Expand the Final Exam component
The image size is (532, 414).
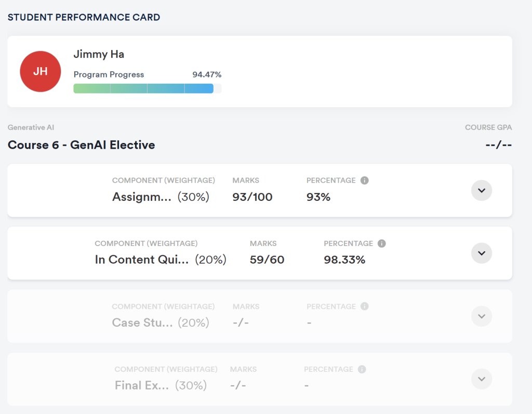481,379
